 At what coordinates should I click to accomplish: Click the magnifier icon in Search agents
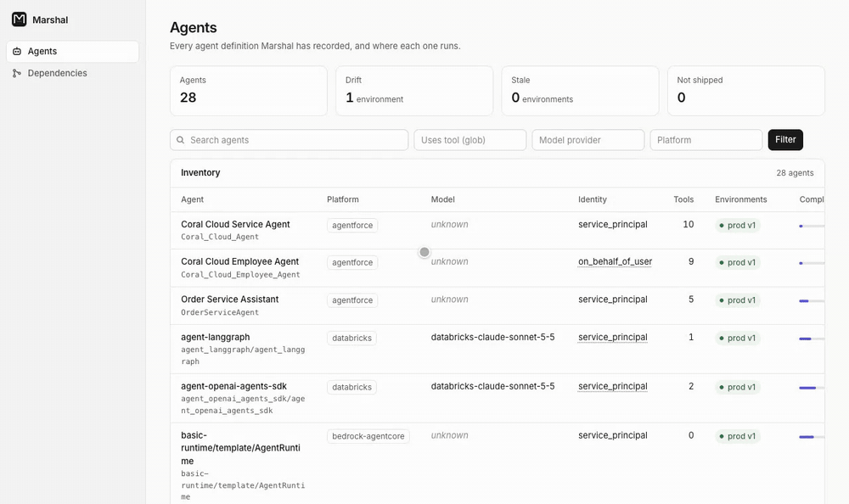click(180, 140)
